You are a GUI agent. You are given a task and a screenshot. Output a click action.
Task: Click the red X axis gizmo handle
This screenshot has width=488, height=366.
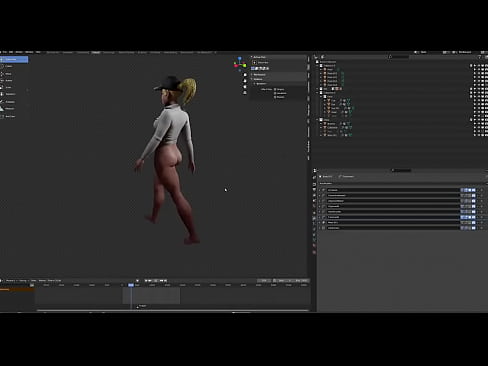(x=235, y=66)
